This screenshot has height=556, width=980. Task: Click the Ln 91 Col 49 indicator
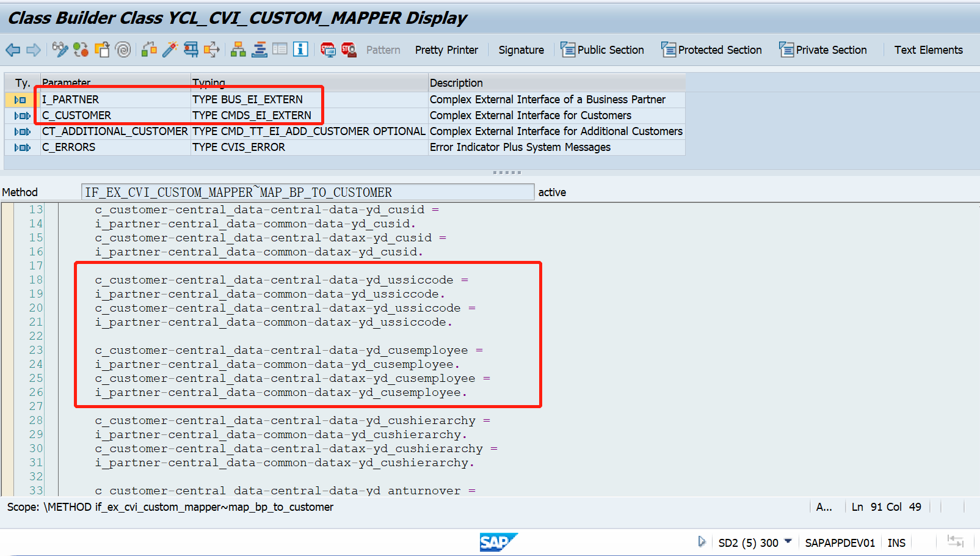(x=886, y=507)
